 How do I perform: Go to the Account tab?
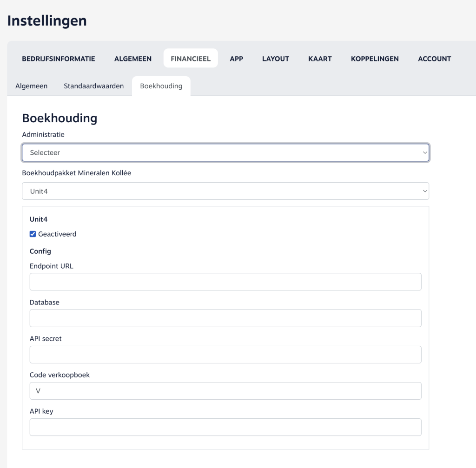click(434, 59)
